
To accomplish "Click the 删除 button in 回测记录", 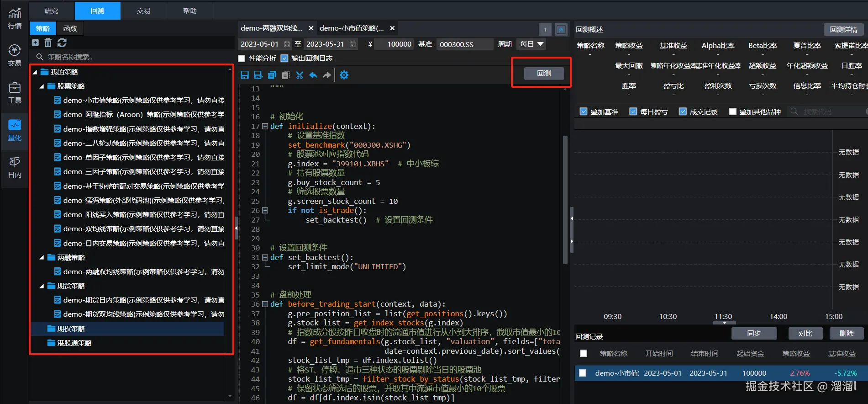I will [x=846, y=334].
